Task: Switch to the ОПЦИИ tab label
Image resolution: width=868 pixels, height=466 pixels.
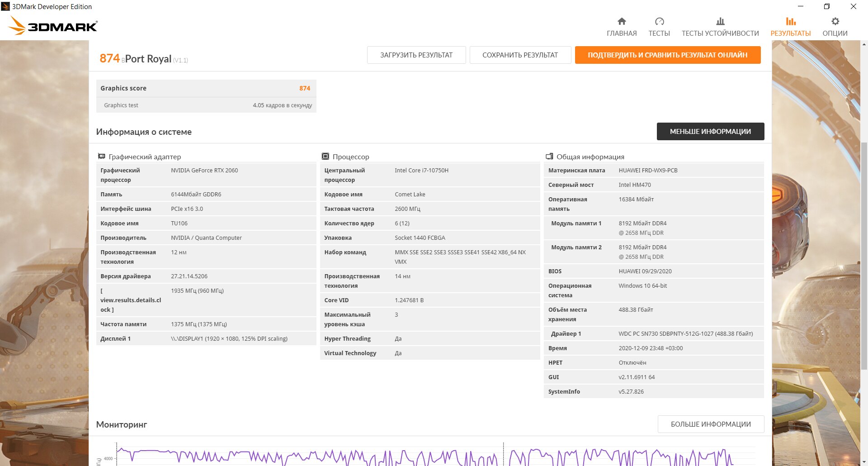Action: point(835,33)
